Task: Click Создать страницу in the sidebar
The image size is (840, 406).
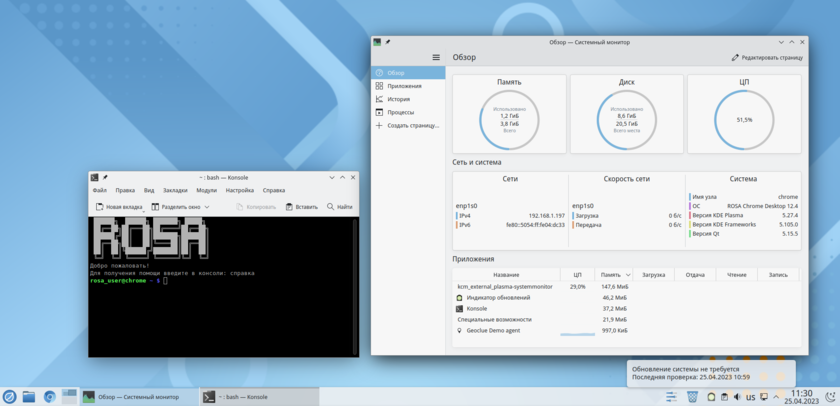Action: coord(412,125)
